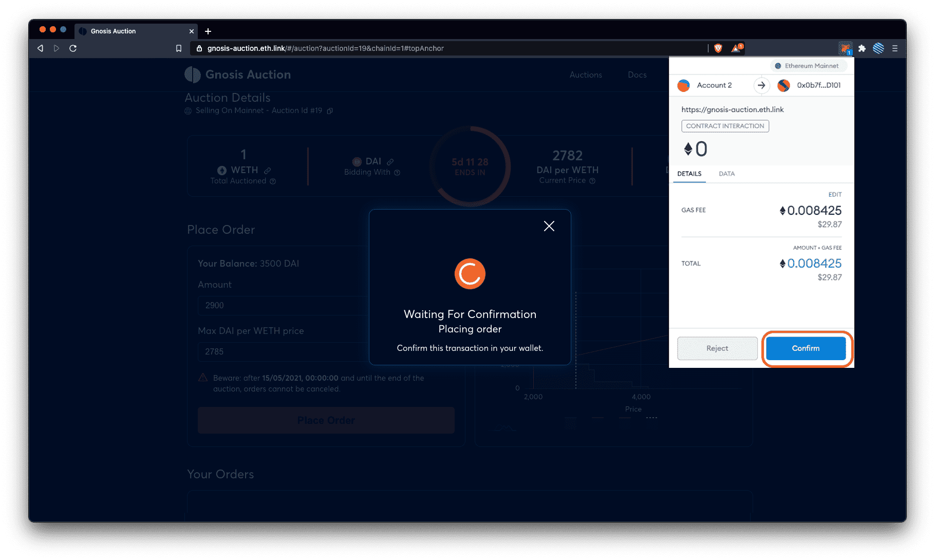Click the DAI token logo

(x=357, y=162)
